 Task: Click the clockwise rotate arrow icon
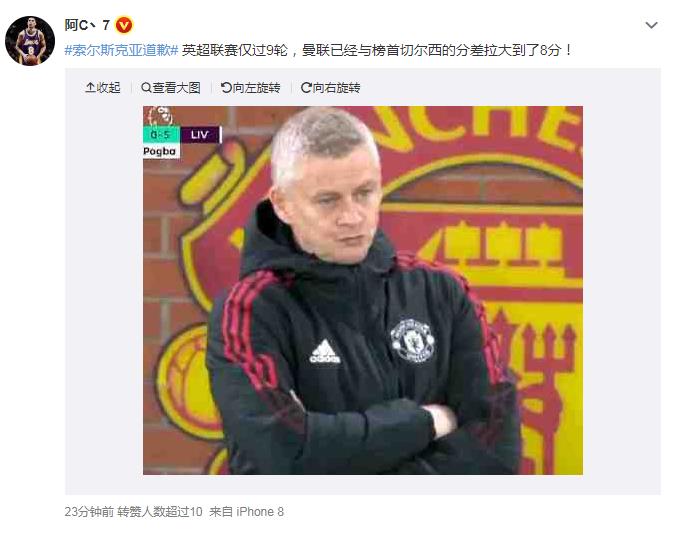point(306,88)
